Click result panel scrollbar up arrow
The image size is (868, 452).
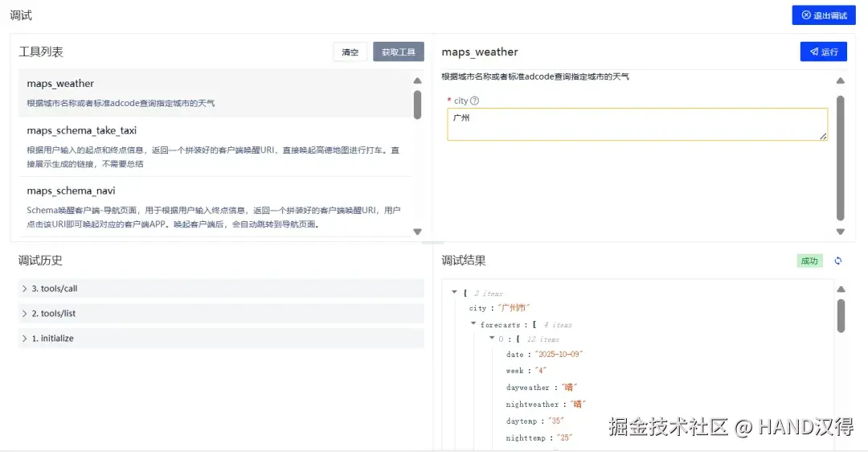click(841, 290)
